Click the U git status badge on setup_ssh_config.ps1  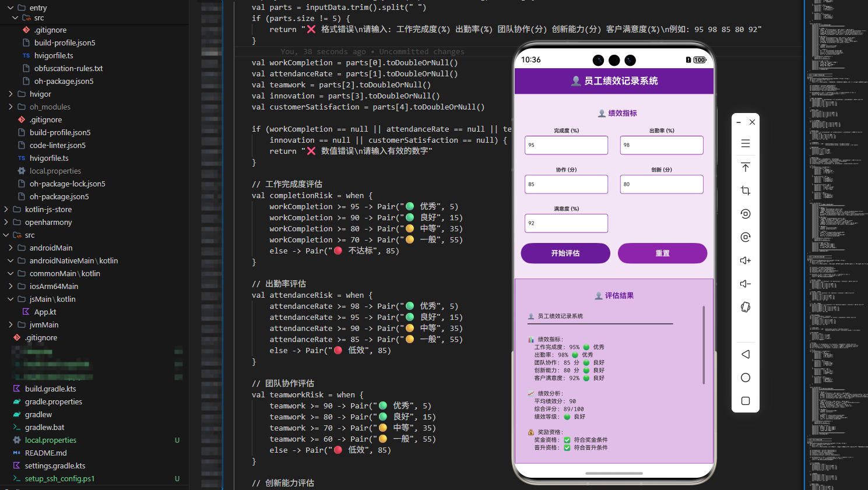[177, 478]
